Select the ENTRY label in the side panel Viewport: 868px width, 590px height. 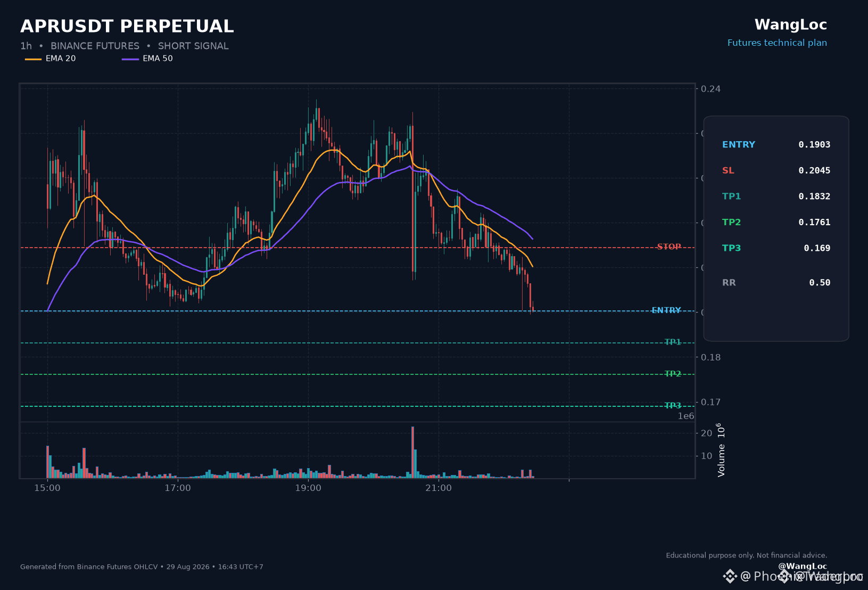739,145
